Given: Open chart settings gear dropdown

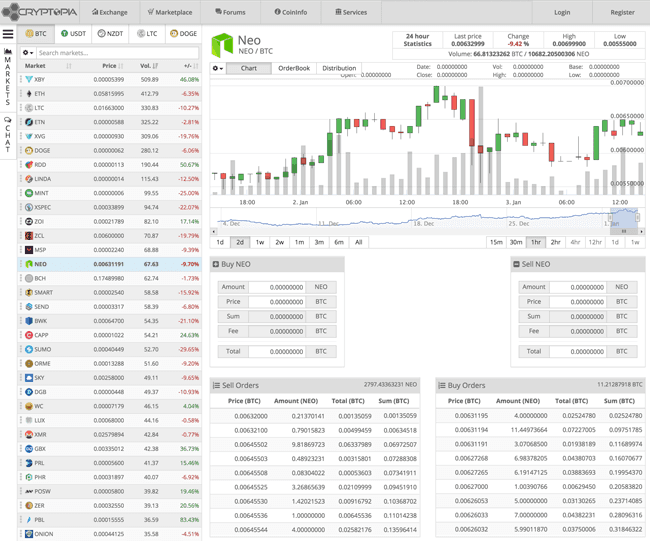Looking at the screenshot, I should (218, 68).
